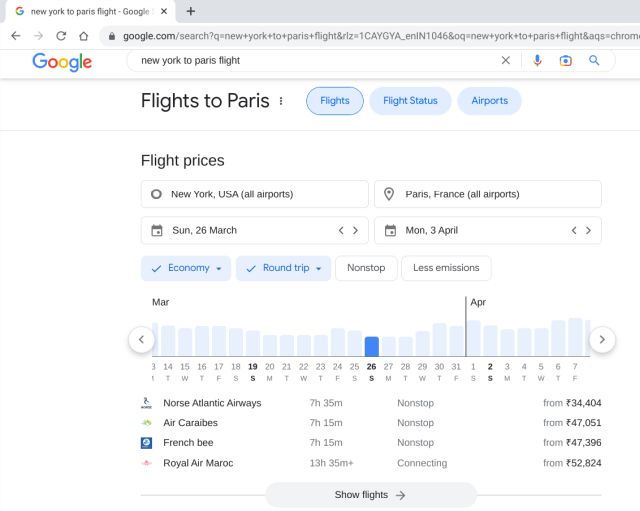Image resolution: width=640 pixels, height=511 pixels.
Task: Click the browser back arrow
Action: [x=16, y=36]
